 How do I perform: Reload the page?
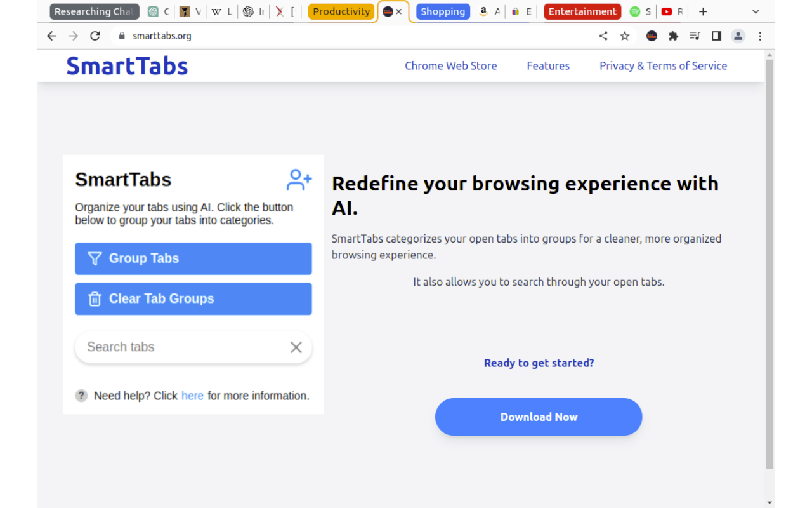[95, 36]
